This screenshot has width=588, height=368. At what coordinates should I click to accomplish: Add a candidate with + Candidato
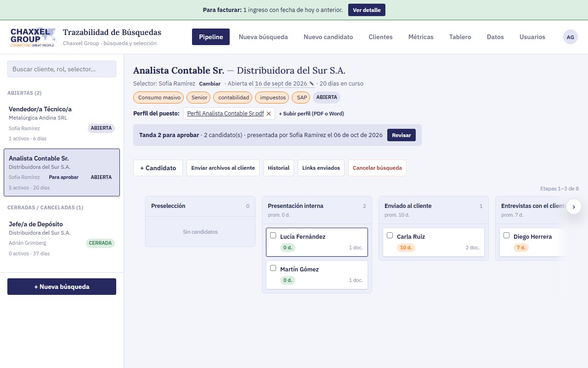click(x=158, y=168)
